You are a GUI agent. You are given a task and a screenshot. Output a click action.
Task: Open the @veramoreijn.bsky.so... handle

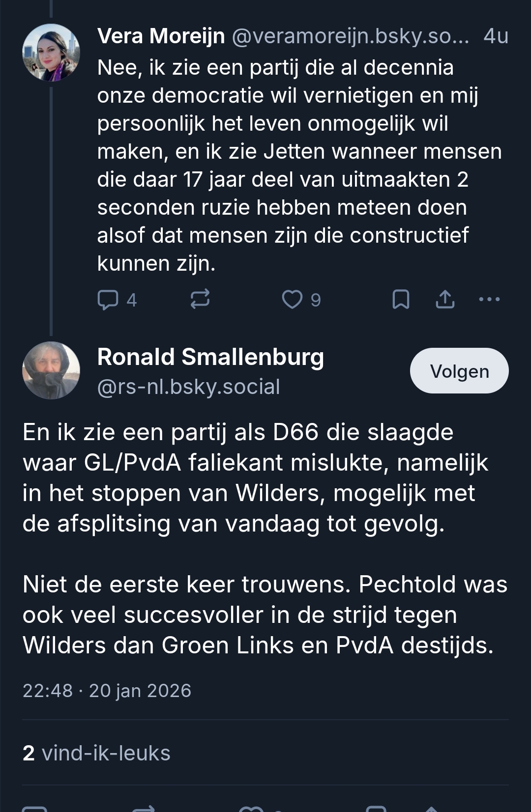[350, 36]
